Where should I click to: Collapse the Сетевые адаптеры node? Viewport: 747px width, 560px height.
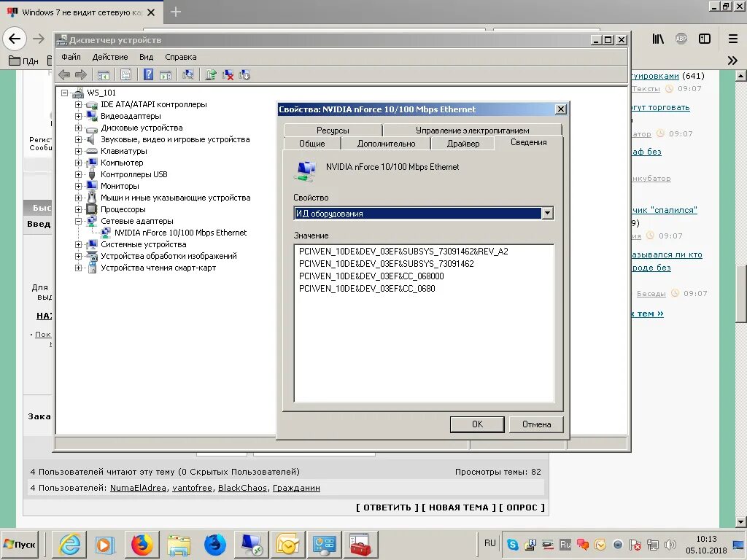[x=79, y=221]
